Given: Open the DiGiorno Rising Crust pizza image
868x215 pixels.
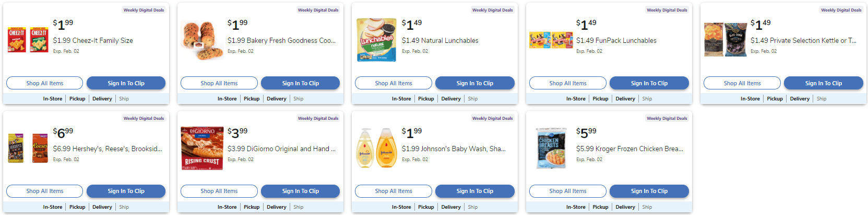Looking at the screenshot, I should (202, 148).
